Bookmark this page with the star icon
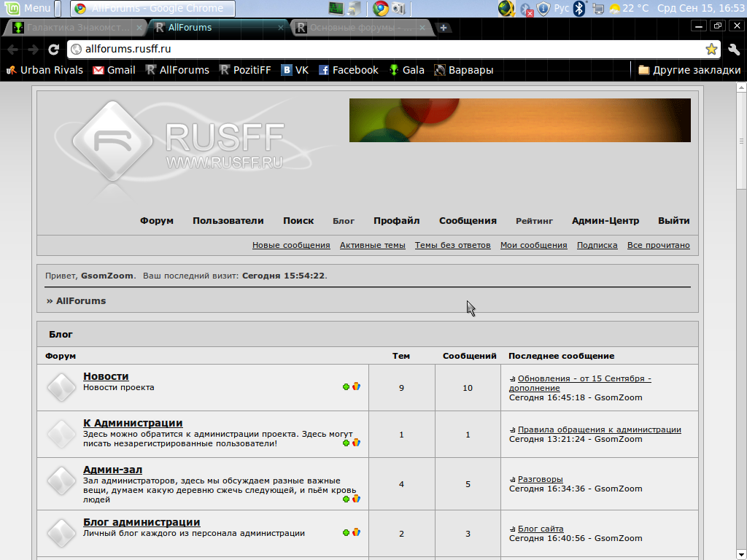The height and width of the screenshot is (560, 747). 711,49
